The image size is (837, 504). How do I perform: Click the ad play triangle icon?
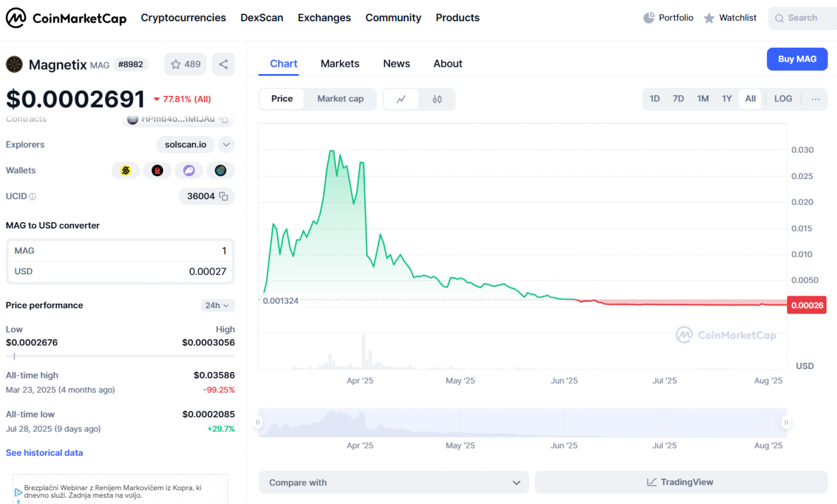point(18,492)
